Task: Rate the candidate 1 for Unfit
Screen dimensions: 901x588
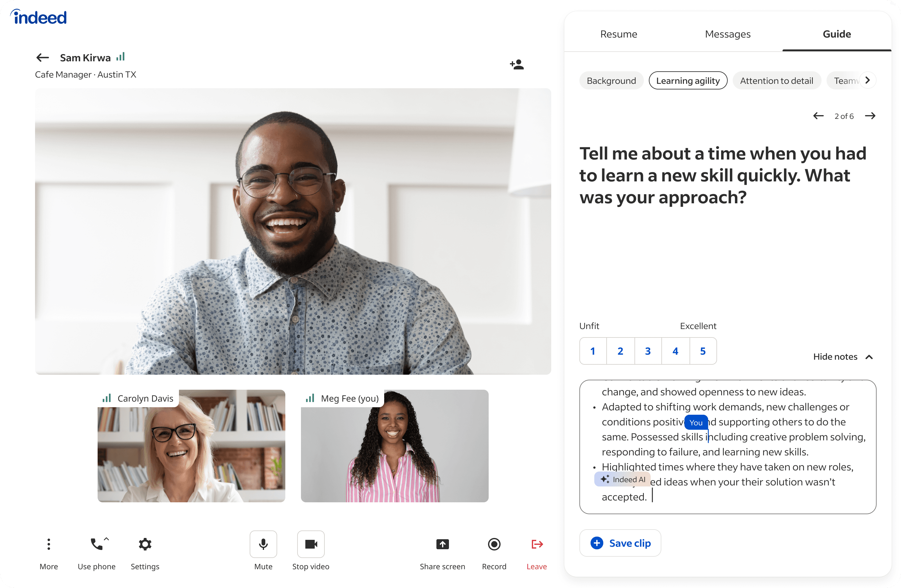Action: click(593, 351)
